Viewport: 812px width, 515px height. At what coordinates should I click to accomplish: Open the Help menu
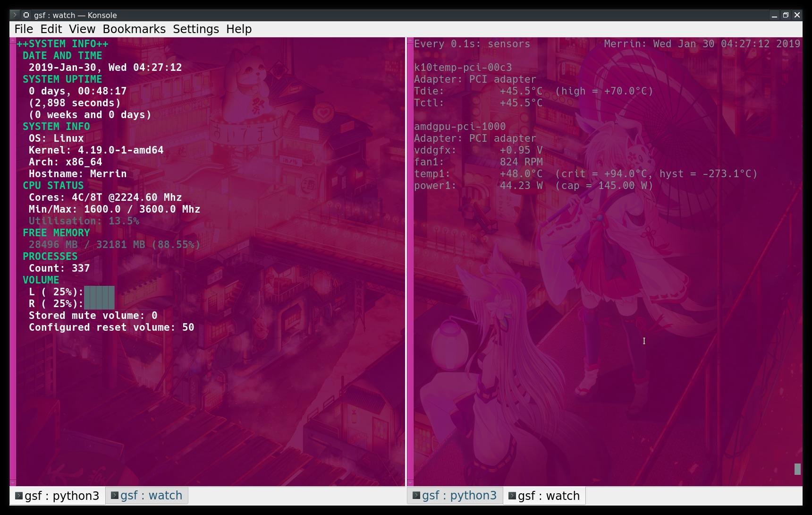click(239, 29)
